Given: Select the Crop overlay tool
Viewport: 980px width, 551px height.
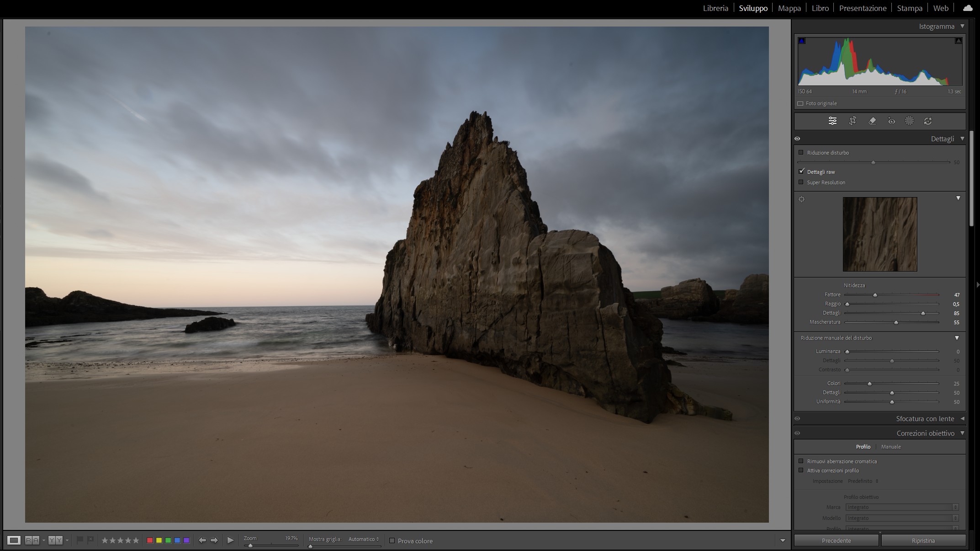Looking at the screenshot, I should point(853,121).
